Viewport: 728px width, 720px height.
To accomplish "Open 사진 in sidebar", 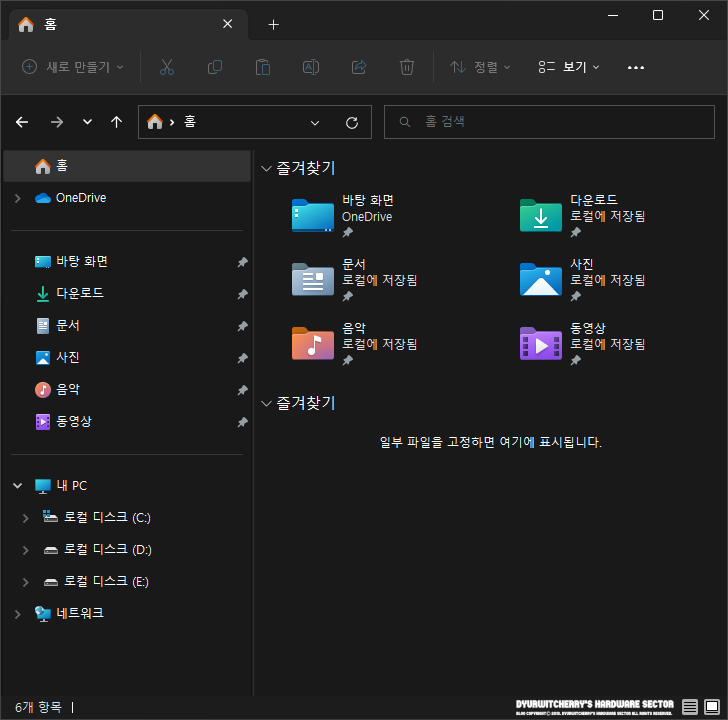I will pos(58,357).
